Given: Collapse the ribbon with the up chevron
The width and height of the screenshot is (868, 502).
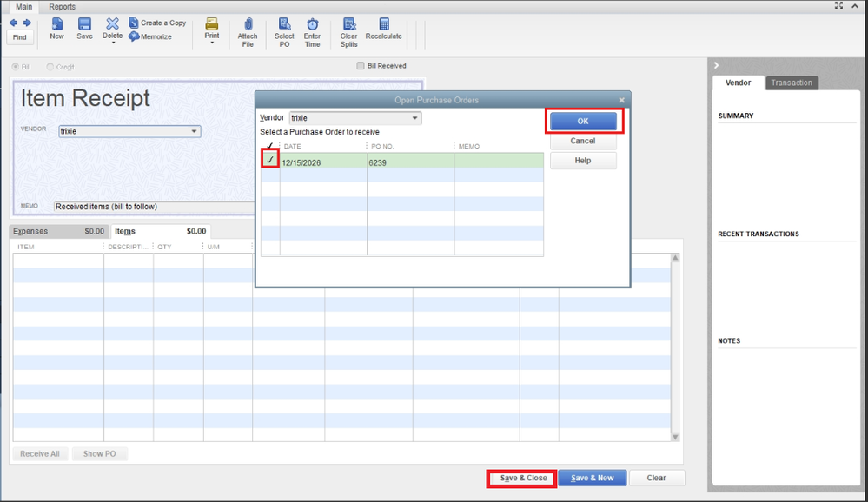Looking at the screenshot, I should (x=855, y=5).
